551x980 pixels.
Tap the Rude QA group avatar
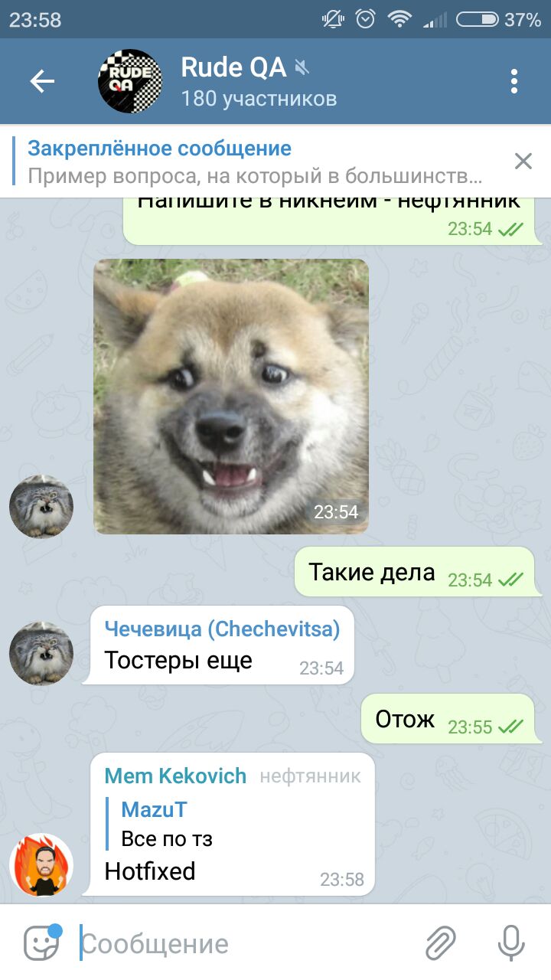pos(130,81)
